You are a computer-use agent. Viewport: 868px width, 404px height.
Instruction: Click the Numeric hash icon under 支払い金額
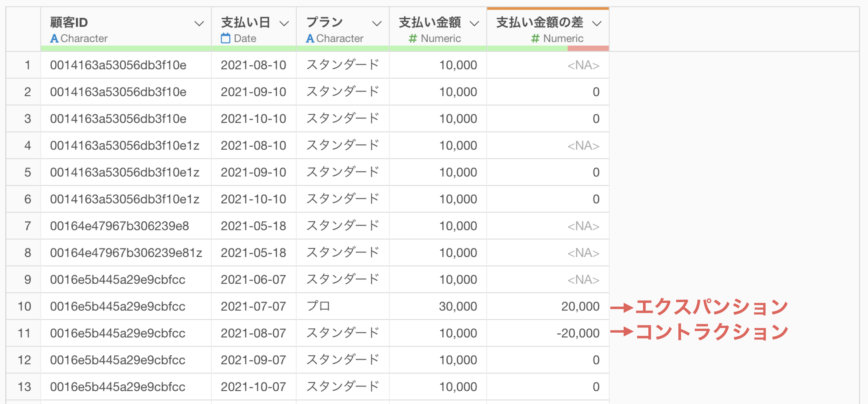(413, 38)
